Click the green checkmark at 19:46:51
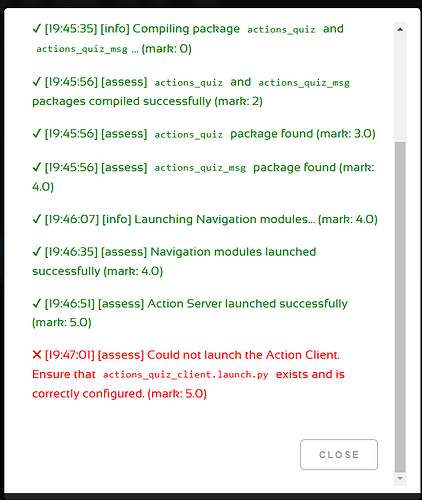 point(37,303)
